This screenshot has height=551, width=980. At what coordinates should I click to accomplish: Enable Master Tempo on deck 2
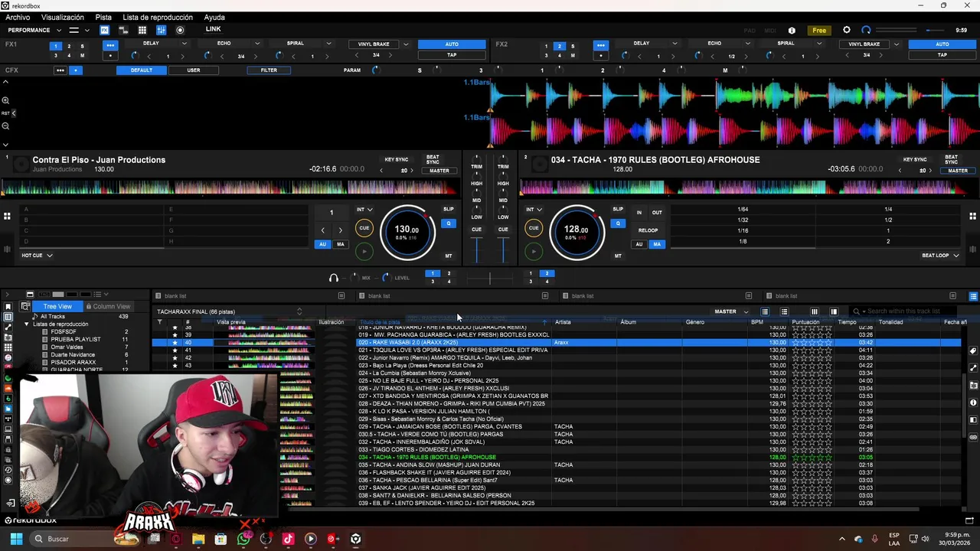point(618,256)
